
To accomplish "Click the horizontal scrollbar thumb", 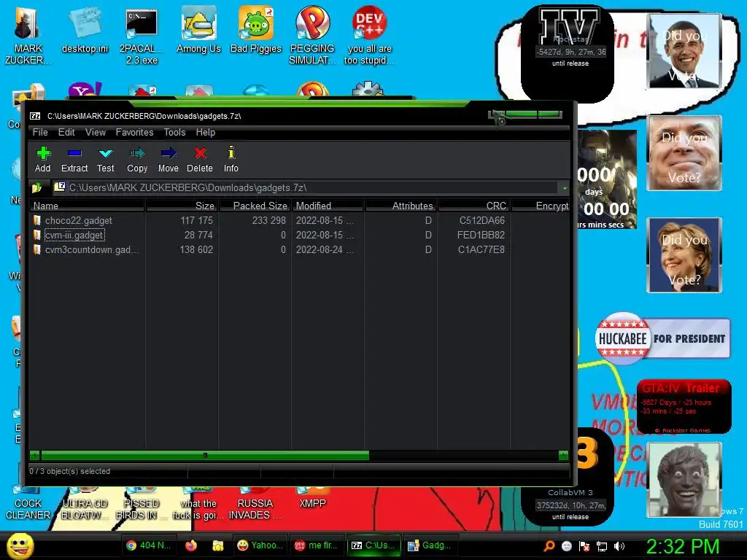I will [205, 456].
